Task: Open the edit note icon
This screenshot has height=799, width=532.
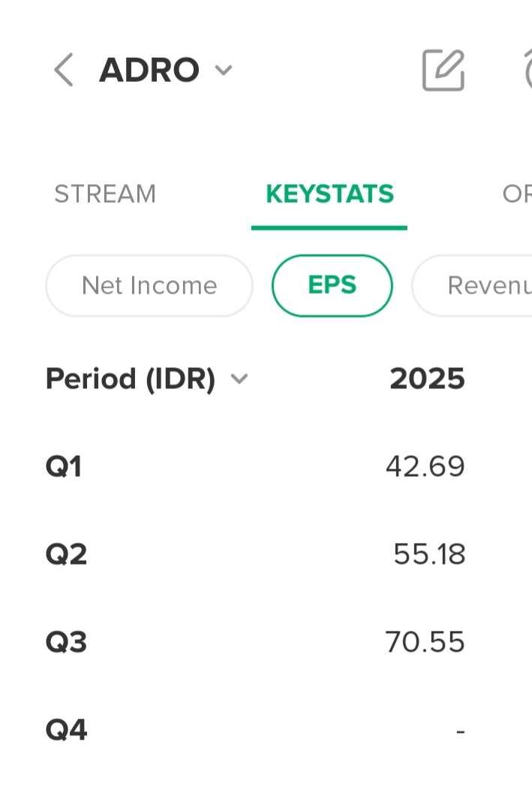Action: point(443,71)
